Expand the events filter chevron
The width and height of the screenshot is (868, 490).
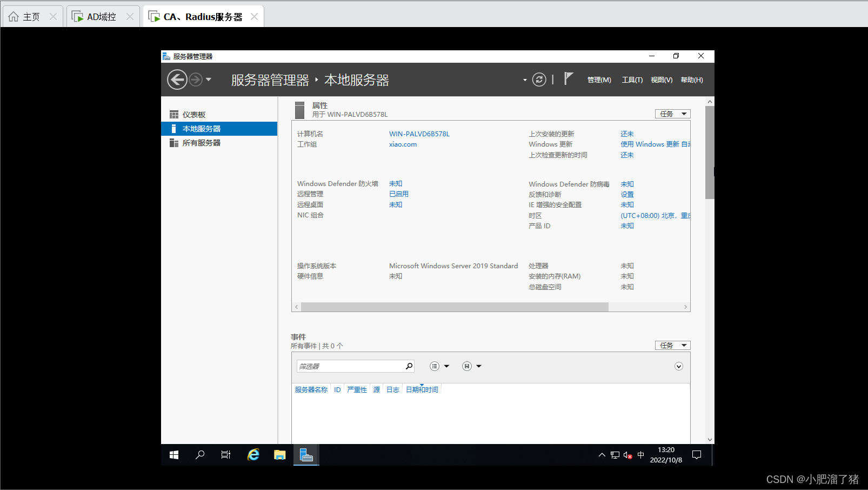(679, 367)
